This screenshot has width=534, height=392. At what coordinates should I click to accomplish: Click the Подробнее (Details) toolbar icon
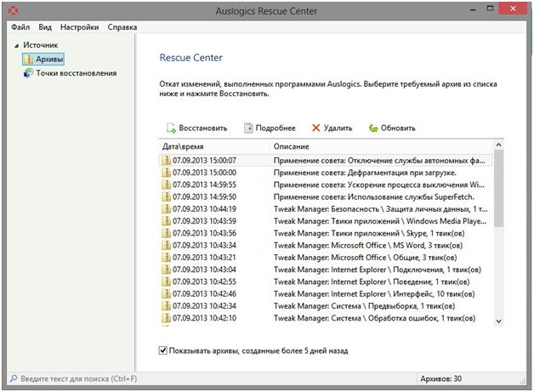[x=248, y=128]
